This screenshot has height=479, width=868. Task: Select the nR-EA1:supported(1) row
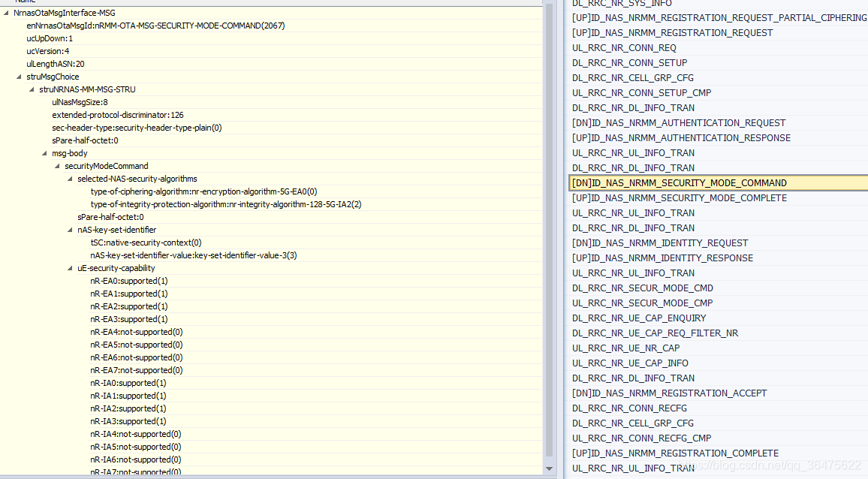pos(129,294)
